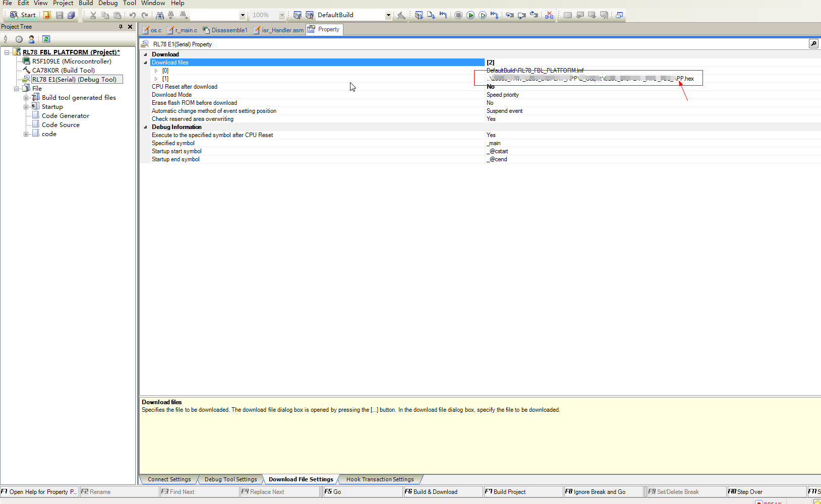Click the Cut toolbar icon

pyautogui.click(x=93, y=15)
